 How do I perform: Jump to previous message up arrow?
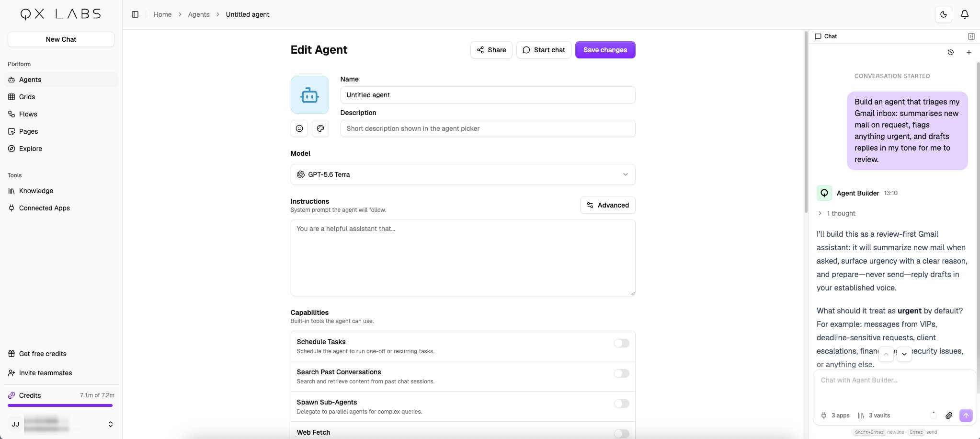886,354
